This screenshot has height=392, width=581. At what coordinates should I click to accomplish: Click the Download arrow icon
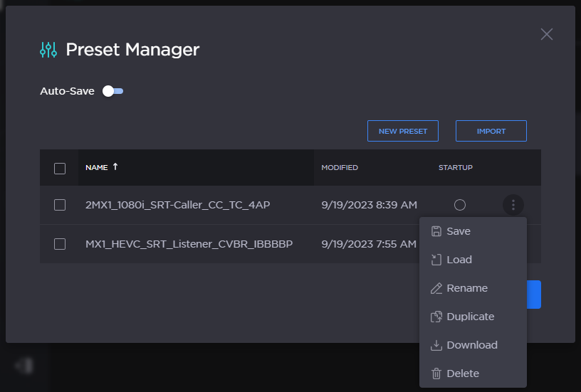point(436,345)
